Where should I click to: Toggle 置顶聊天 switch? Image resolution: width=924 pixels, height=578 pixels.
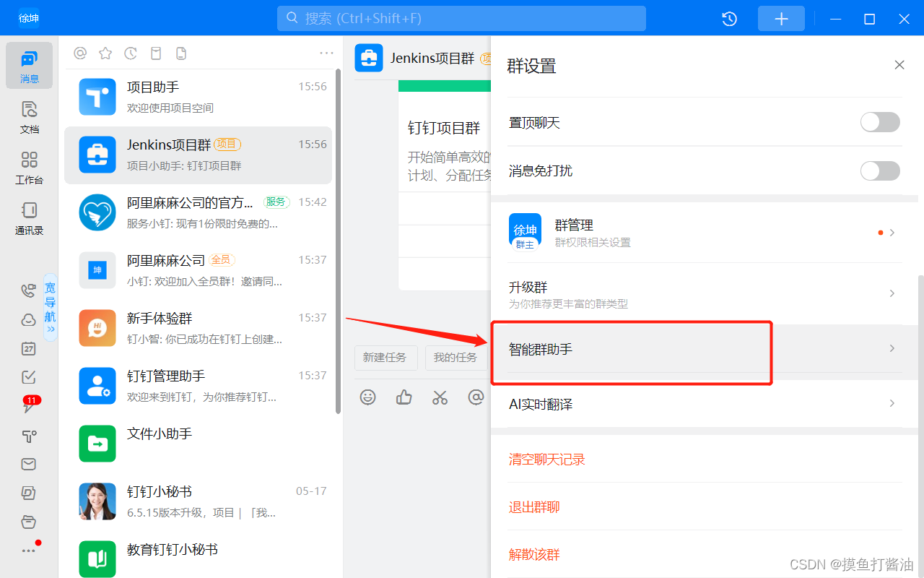880,122
